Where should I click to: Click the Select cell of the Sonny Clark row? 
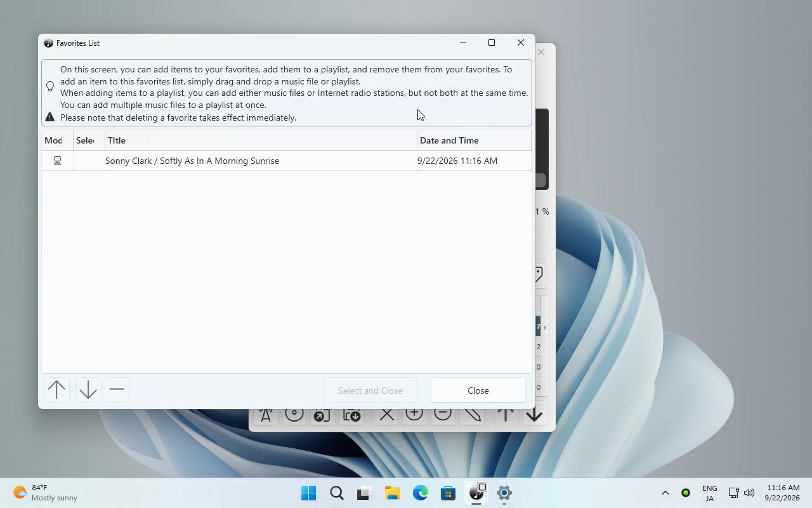pos(89,161)
